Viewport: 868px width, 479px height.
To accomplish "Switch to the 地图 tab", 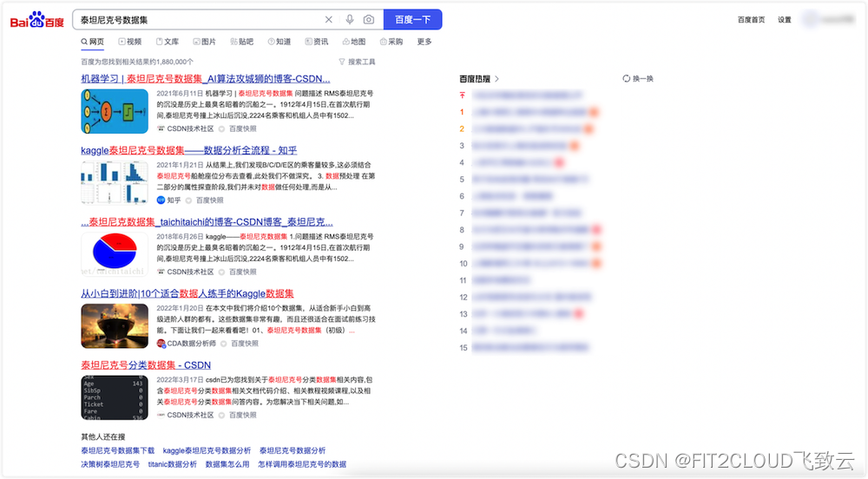I will tap(354, 42).
